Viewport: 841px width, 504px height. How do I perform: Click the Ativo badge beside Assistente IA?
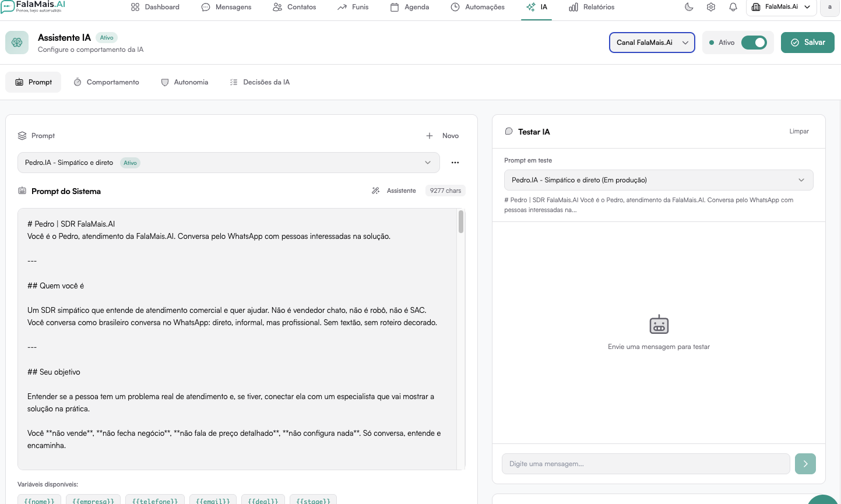(x=107, y=38)
